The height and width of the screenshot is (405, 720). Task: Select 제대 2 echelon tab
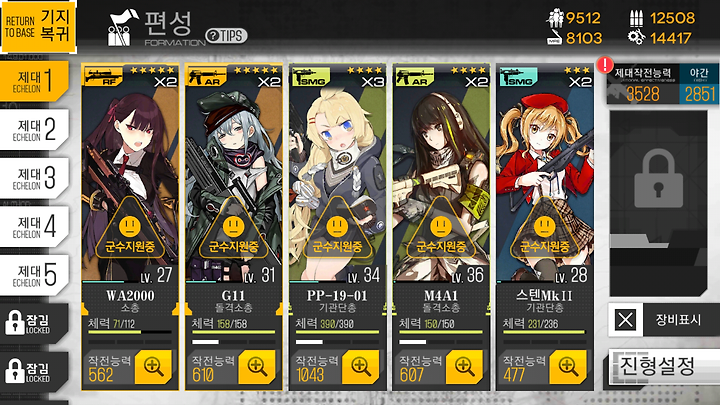tap(34, 129)
